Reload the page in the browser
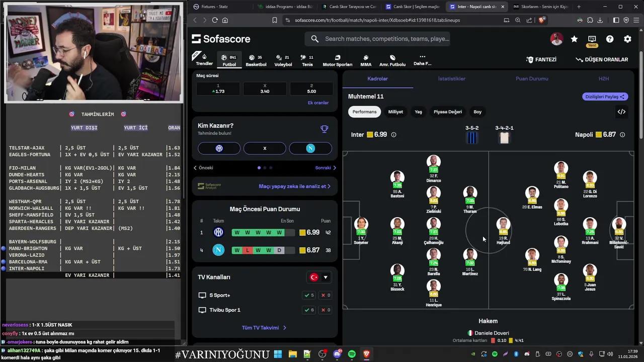 pyautogui.click(x=215, y=20)
